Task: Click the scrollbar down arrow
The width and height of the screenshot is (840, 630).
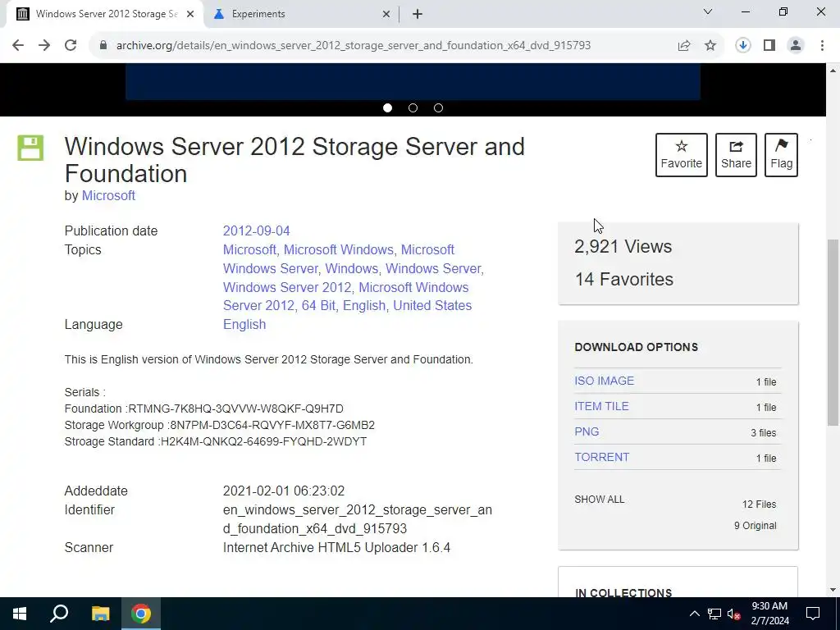Action: [x=833, y=590]
